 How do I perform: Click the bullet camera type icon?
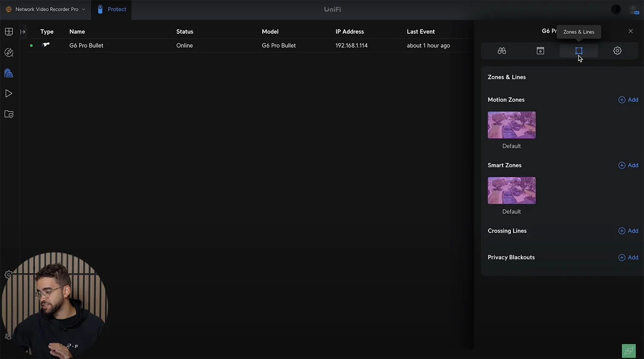pos(46,45)
